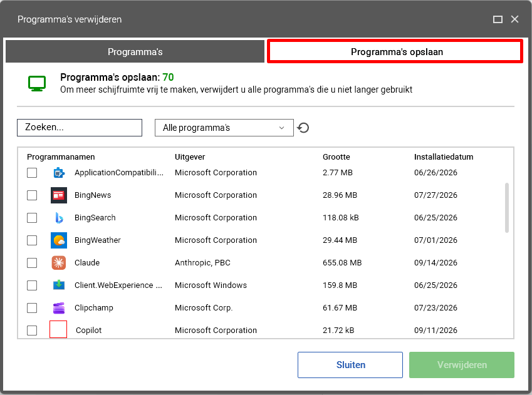Click the green monitor icon

click(x=37, y=83)
